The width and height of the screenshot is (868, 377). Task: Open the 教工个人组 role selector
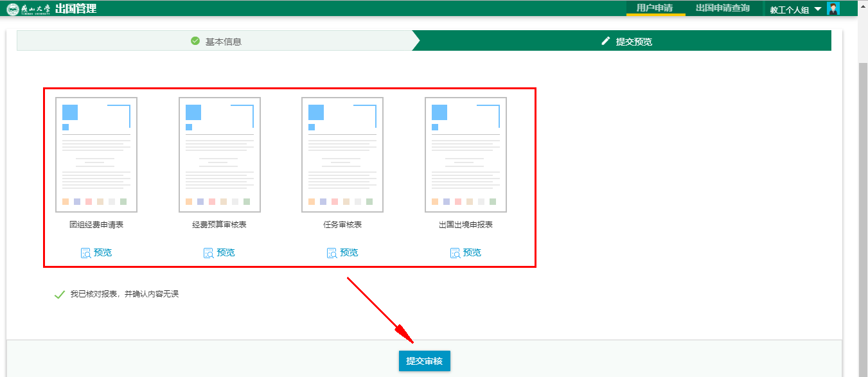click(x=790, y=10)
